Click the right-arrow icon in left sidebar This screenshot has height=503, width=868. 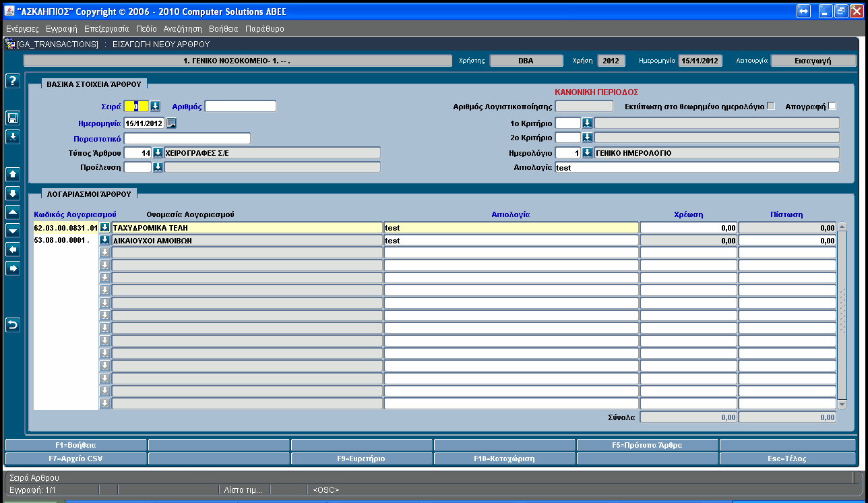click(x=13, y=268)
